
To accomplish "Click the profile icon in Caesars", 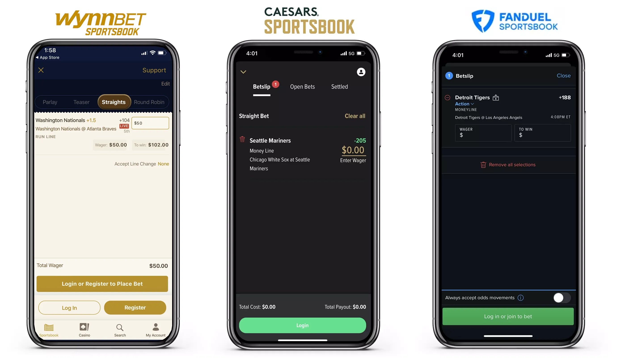I will [x=360, y=72].
